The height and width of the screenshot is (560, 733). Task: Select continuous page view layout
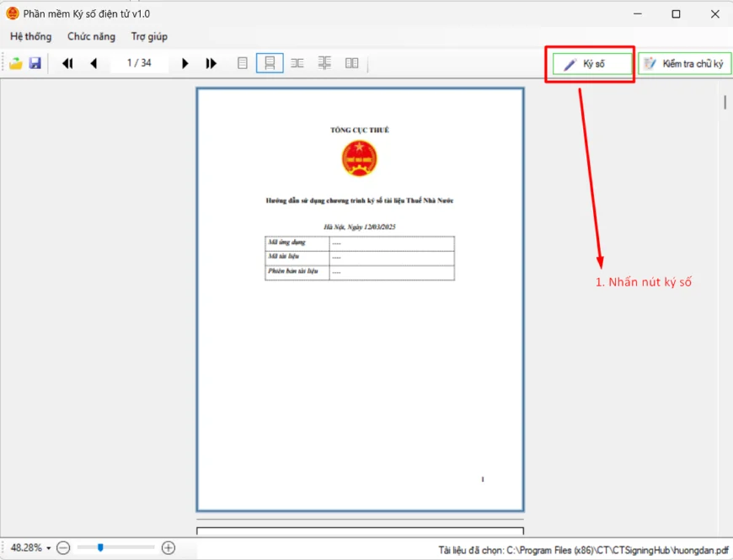coord(270,63)
